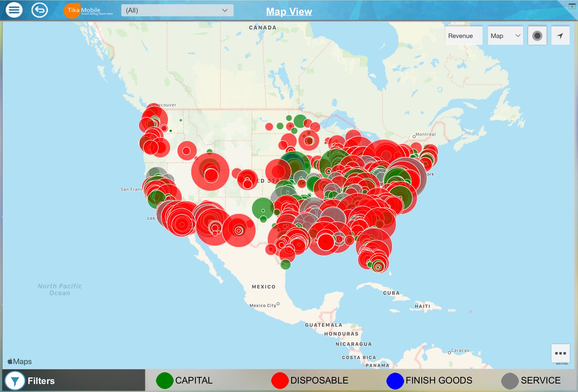Click the green CAPITAL swatch

coord(165,381)
